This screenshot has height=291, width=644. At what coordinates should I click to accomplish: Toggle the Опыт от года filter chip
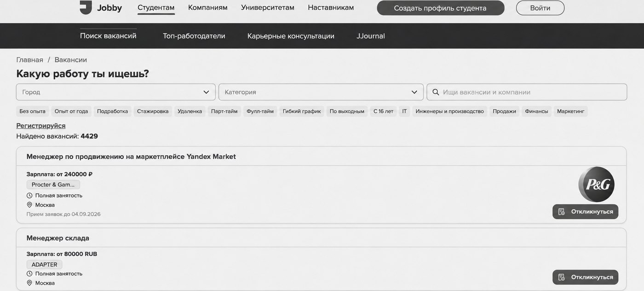(x=71, y=111)
